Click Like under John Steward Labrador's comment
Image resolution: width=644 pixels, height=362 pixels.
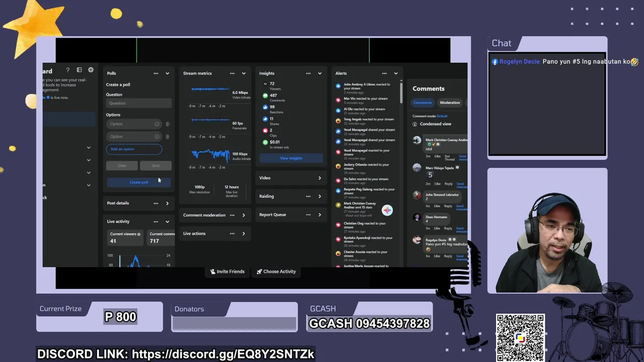438,206
